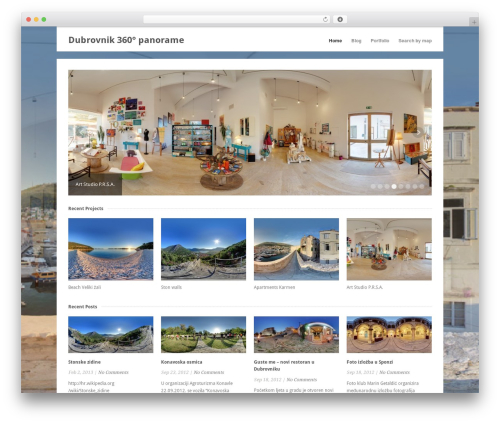
Task: Open the Beach Veliki žali project thumbnail
Action: point(111,249)
